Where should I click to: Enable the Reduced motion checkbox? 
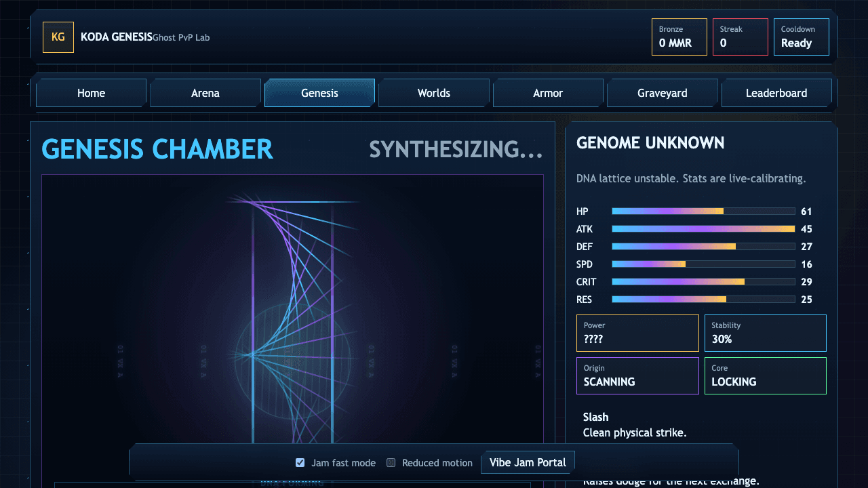coord(391,463)
